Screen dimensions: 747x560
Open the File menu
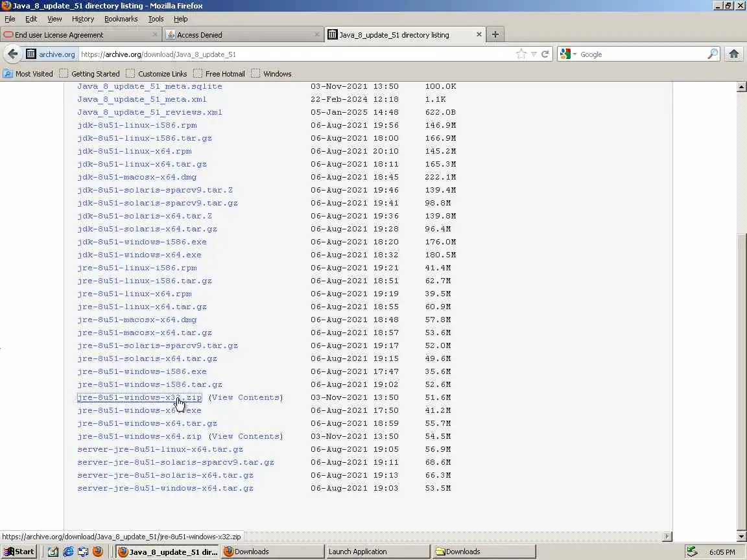click(x=10, y=19)
